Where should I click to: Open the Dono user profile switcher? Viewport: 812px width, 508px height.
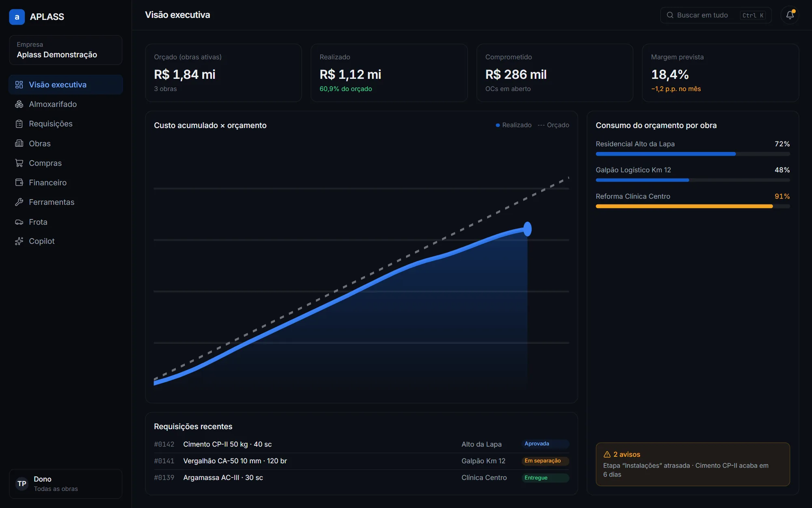(66, 484)
